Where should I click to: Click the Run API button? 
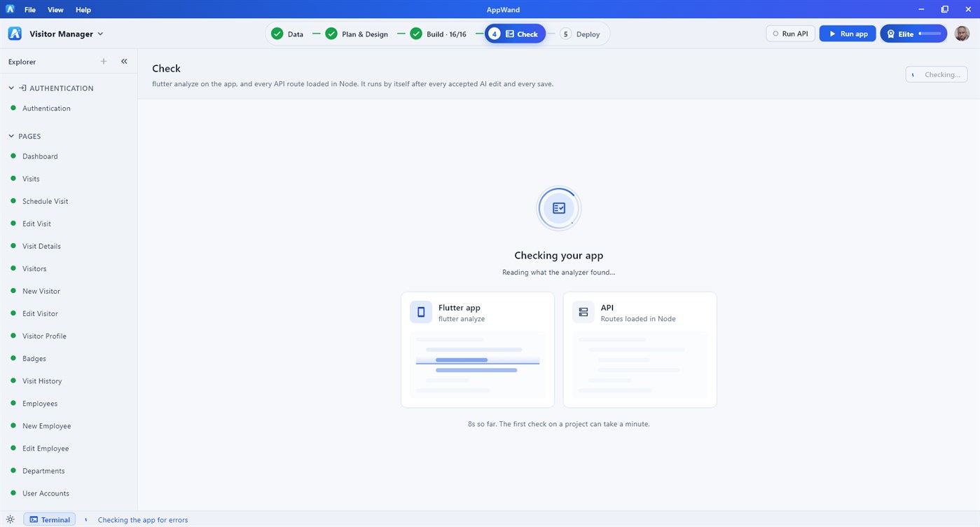790,34
